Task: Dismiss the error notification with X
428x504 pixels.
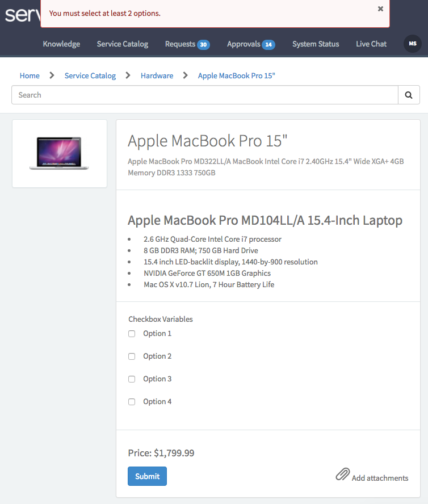Action: pyautogui.click(x=380, y=9)
